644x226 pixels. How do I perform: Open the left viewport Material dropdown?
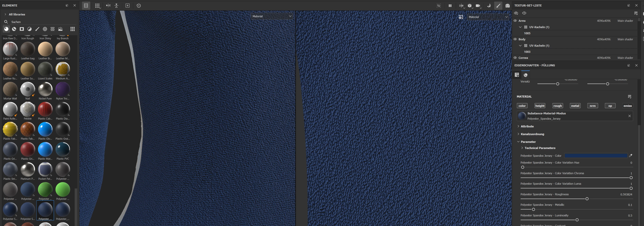[x=272, y=16]
